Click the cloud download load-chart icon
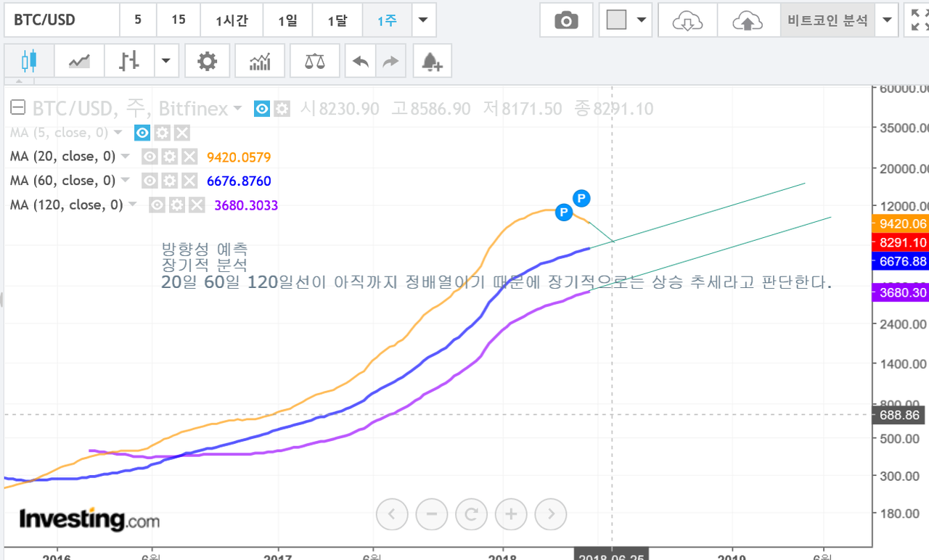Screen dimensions: 929x560 687,20
